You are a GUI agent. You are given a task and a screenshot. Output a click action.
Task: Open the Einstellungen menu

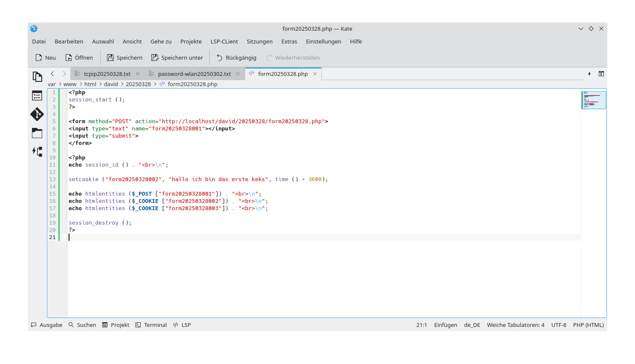pyautogui.click(x=323, y=41)
